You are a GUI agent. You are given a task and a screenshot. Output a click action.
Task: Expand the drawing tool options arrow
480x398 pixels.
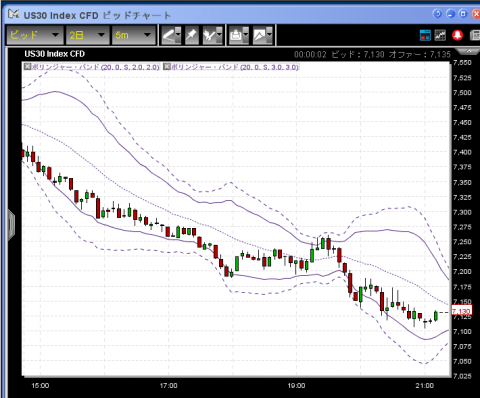pyautogui.click(x=178, y=34)
